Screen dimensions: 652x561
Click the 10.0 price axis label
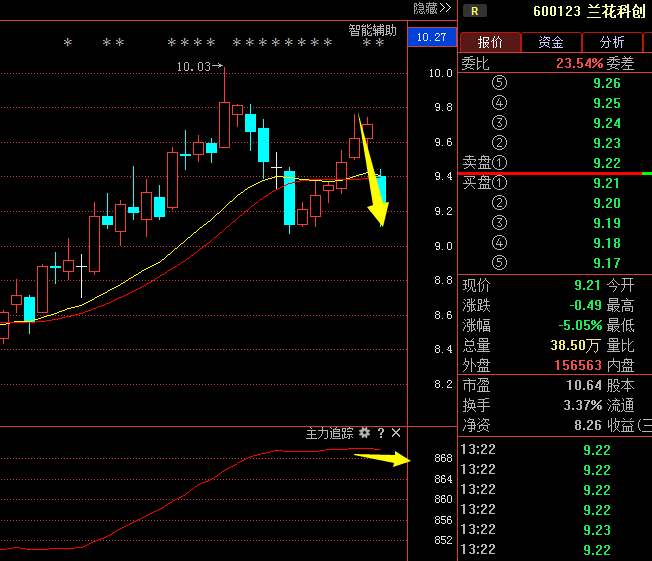click(441, 73)
